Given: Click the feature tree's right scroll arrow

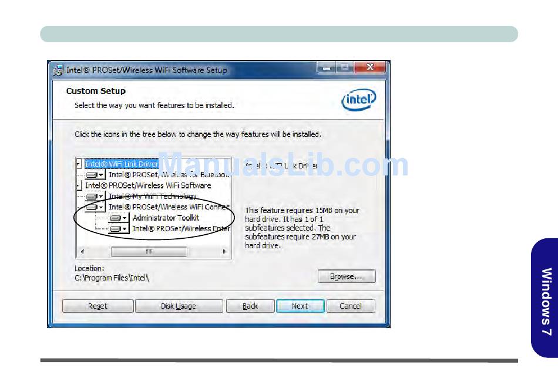Looking at the screenshot, I should pyautogui.click(x=224, y=252).
